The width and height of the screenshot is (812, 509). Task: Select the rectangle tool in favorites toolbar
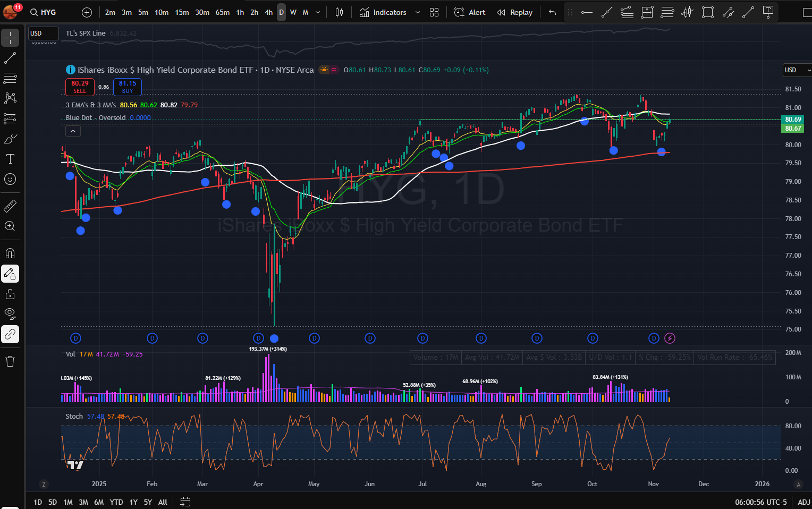(708, 12)
